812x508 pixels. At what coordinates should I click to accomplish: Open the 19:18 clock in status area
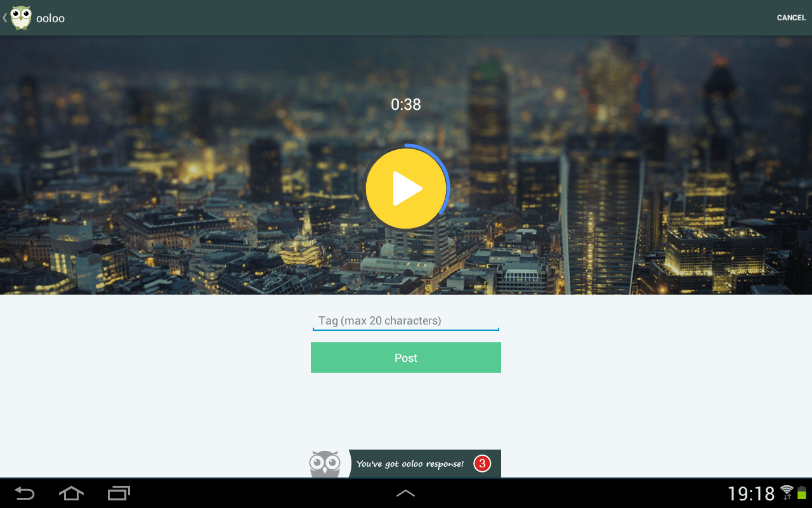tap(751, 493)
